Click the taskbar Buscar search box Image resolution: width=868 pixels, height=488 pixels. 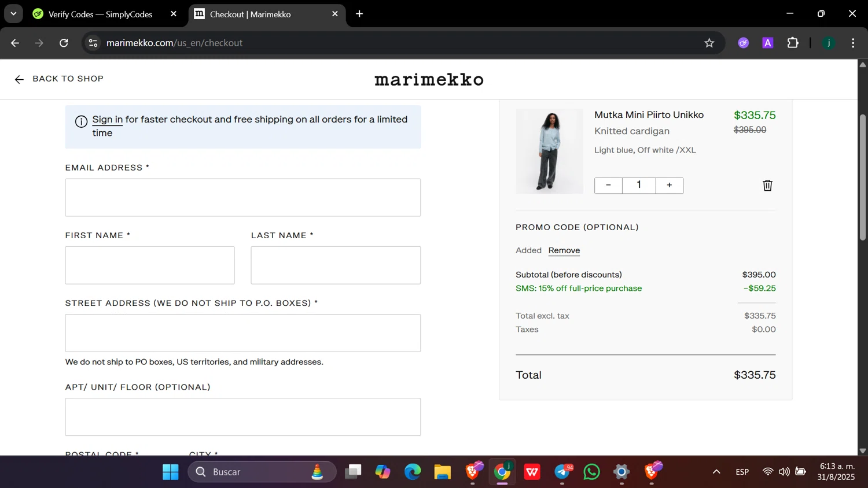tap(262, 472)
